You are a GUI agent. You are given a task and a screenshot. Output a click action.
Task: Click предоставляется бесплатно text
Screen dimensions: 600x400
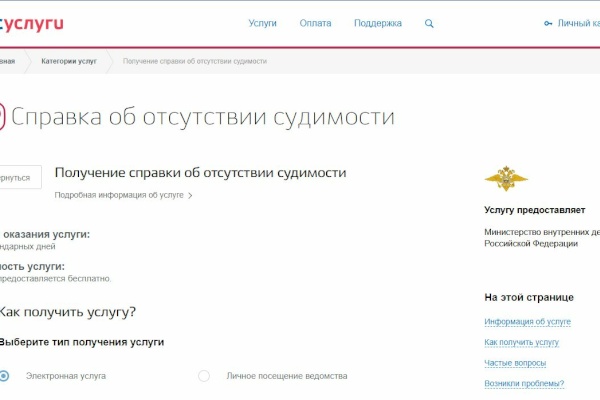coord(55,279)
